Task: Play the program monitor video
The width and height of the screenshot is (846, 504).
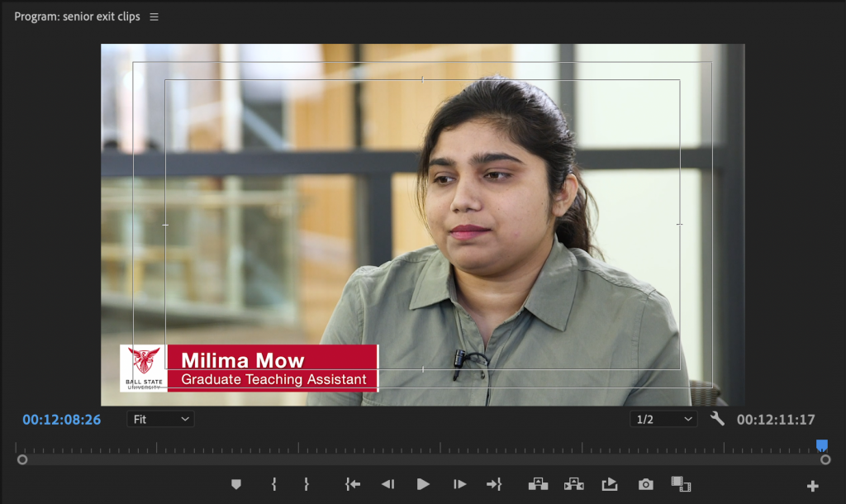Action: pyautogui.click(x=423, y=484)
